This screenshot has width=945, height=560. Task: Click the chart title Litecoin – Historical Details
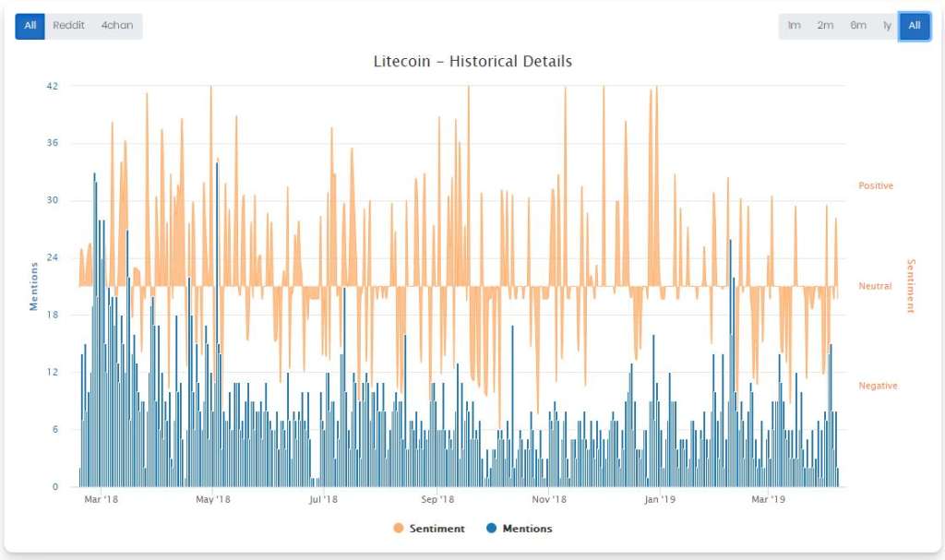[472, 62]
